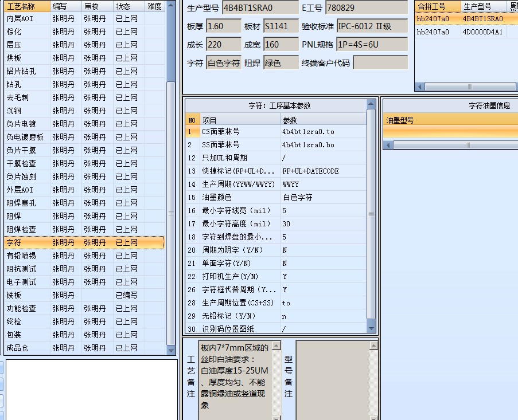This screenshot has width=518, height=420.
Task: Select the 烘板 process row
Action: (84, 58)
